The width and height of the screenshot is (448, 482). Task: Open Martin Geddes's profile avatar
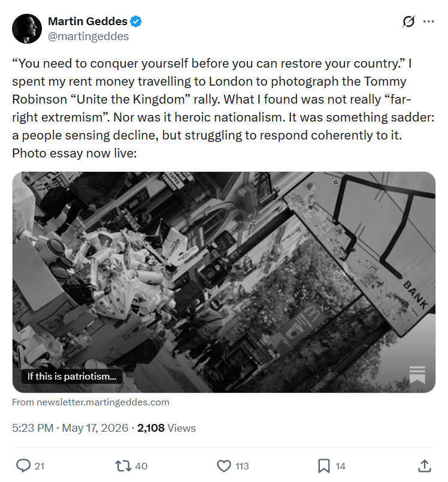27,29
